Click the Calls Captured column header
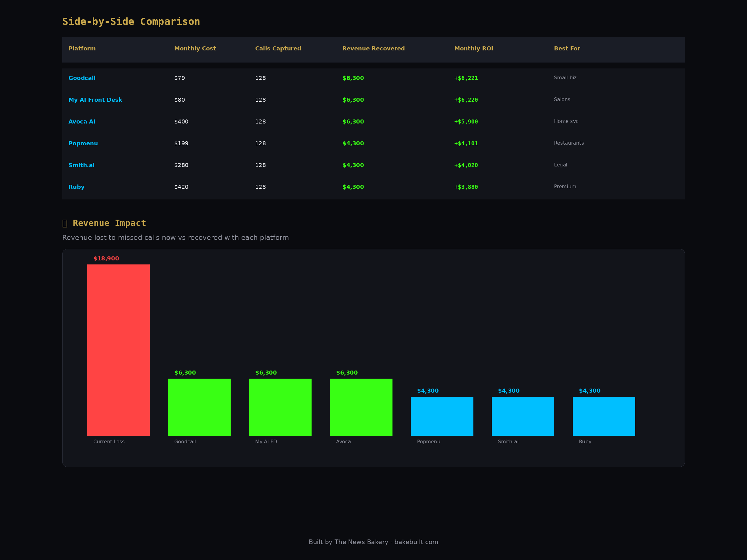The width and height of the screenshot is (747, 560). [x=278, y=49]
